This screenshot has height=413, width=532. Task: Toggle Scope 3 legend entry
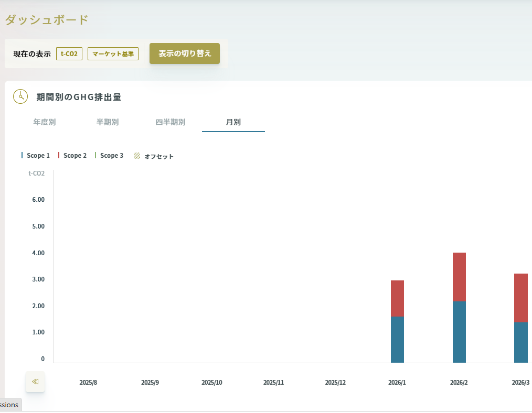pyautogui.click(x=109, y=156)
